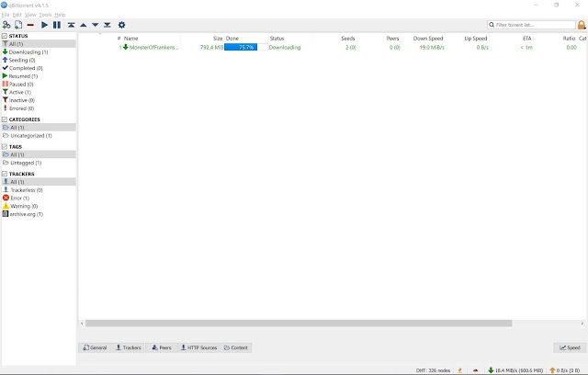
Task: Select All (1) under Trackers
Action: 39,182
